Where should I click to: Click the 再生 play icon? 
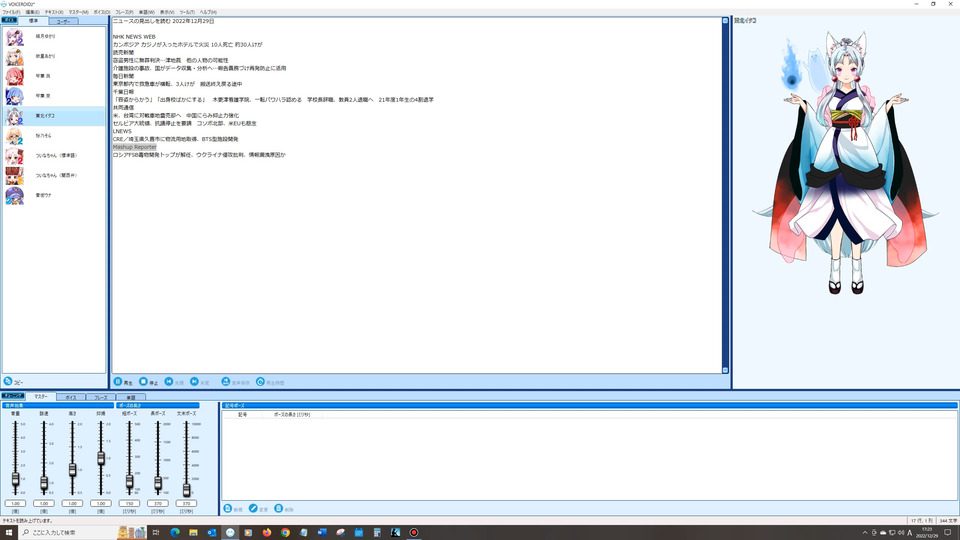[118, 381]
